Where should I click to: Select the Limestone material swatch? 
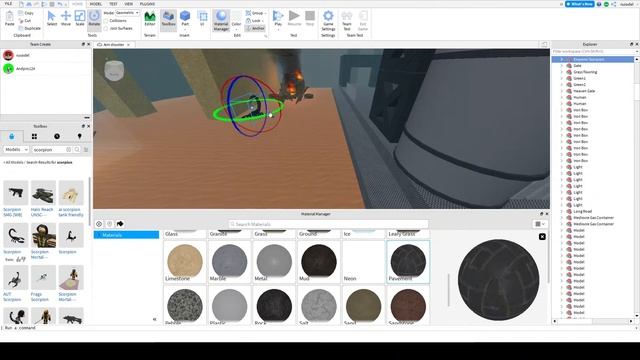point(184,262)
